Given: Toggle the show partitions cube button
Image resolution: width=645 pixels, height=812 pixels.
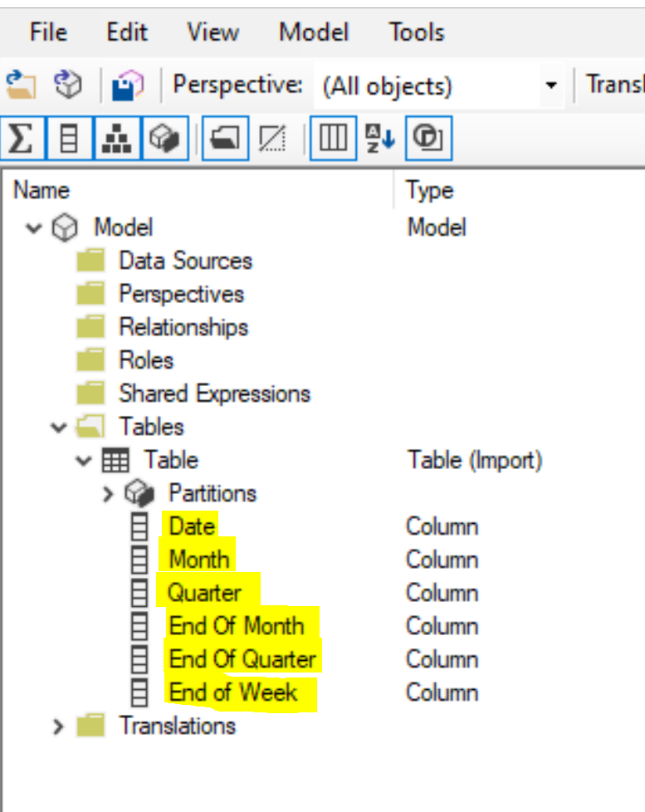Looking at the screenshot, I should [164, 139].
